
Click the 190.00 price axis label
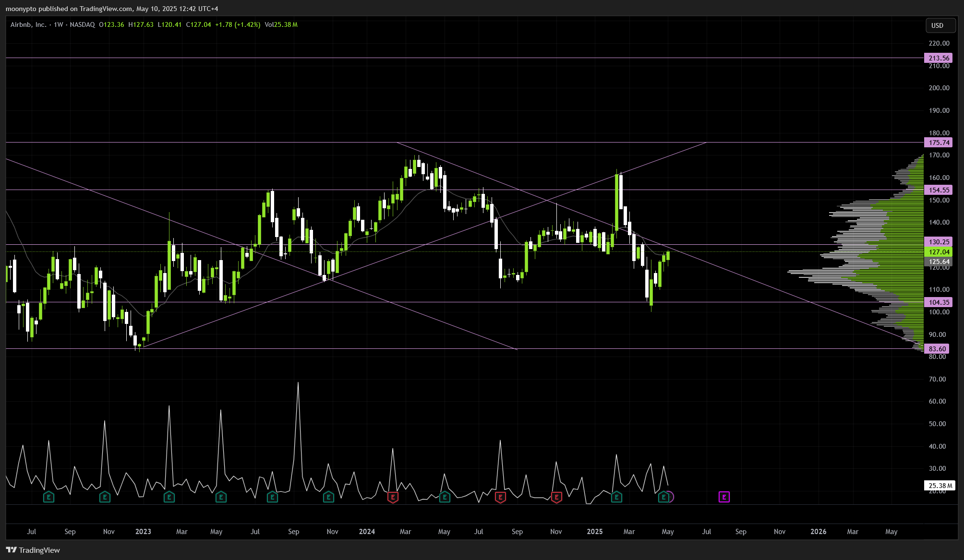coord(939,110)
